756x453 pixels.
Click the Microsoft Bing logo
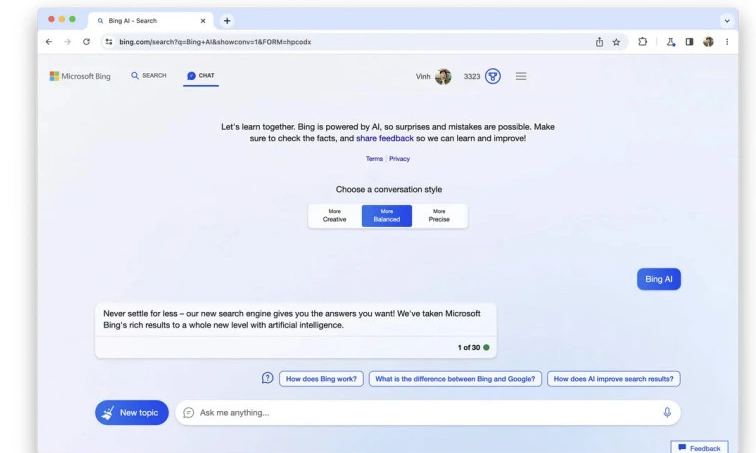[x=80, y=76]
